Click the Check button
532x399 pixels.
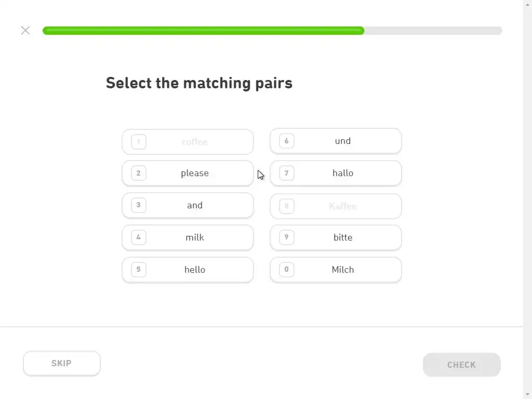click(x=461, y=365)
